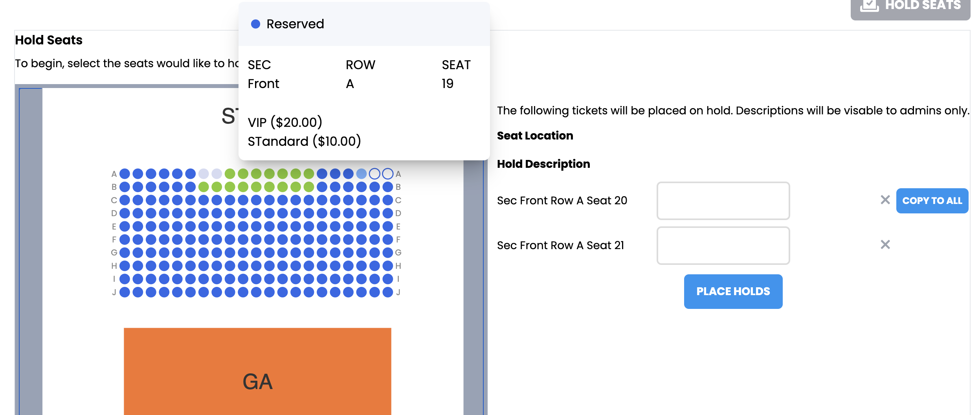The width and height of the screenshot is (980, 415).
Task: Click the second-to-last outlined seat in row A
Action: coord(375,174)
